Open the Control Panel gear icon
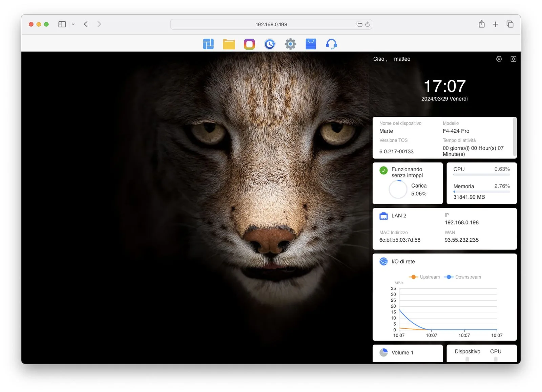Viewport: 542px width, 392px height. tap(290, 44)
